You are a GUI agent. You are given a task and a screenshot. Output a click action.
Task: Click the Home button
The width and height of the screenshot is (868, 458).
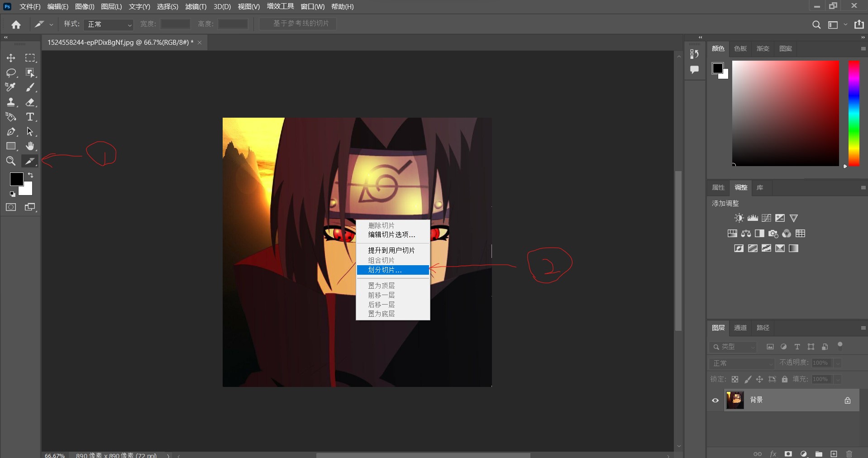coord(16,24)
